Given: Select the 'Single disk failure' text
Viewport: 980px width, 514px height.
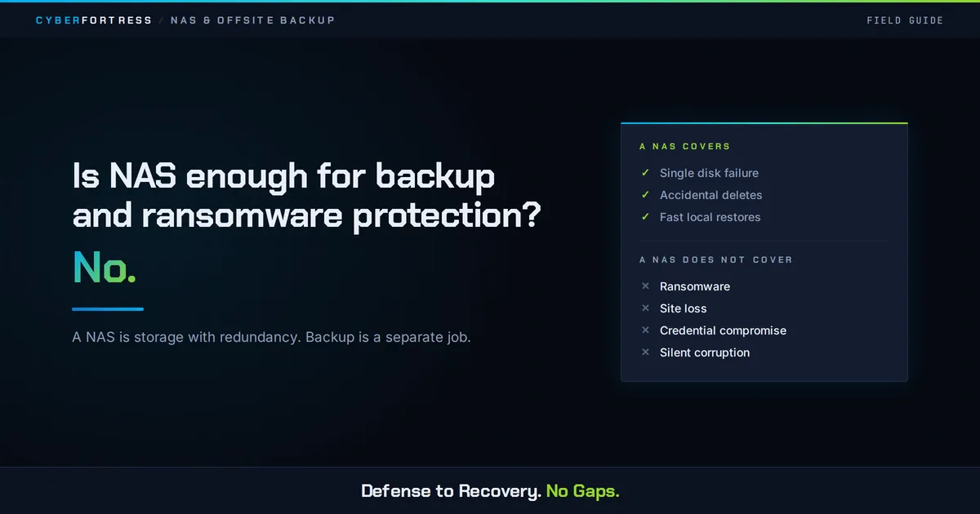Looking at the screenshot, I should [709, 173].
